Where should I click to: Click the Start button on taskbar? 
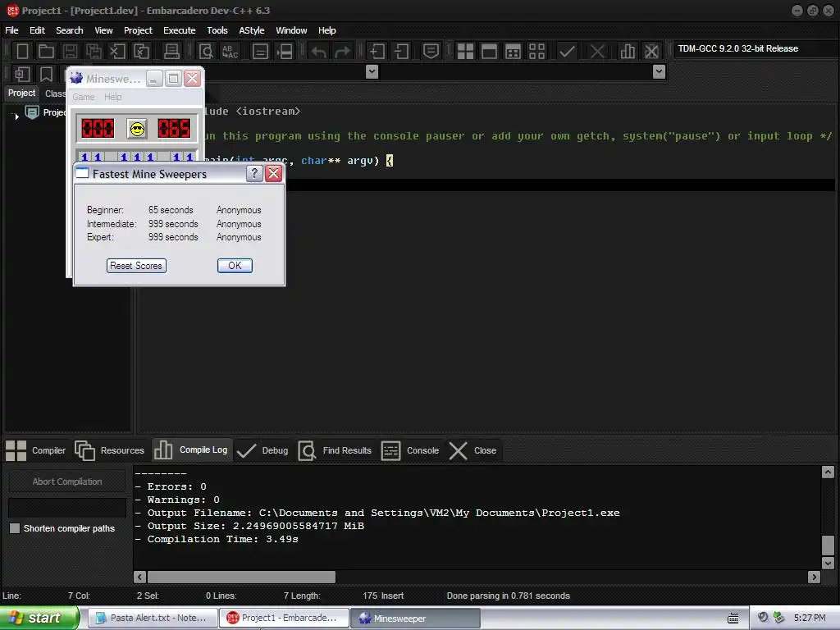[39, 618]
